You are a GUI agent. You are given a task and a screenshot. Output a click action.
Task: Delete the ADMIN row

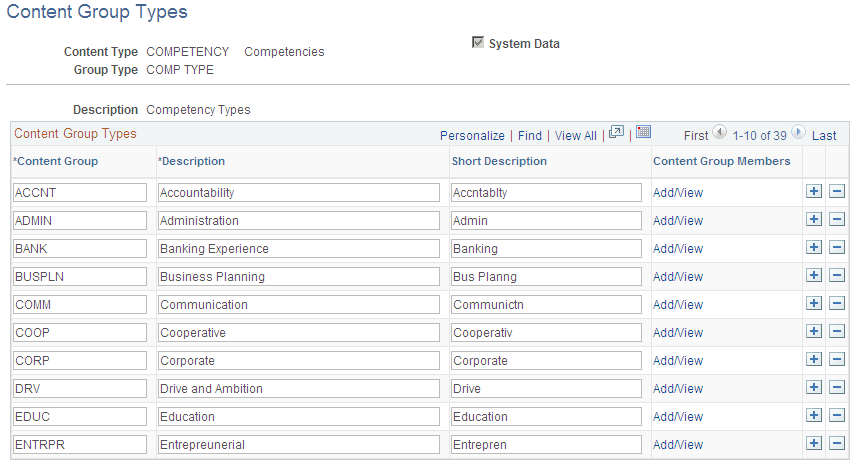(x=838, y=220)
